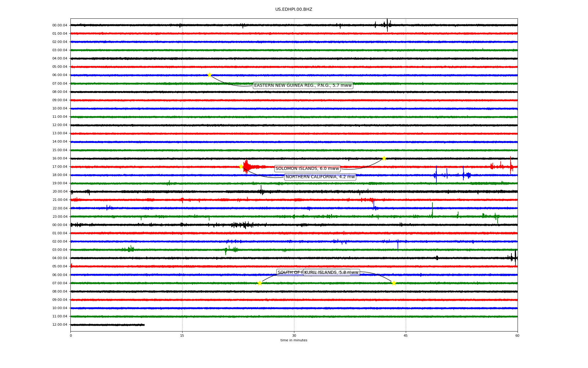
Task: Select the EASTERN NEW GUINEA REG. annotation label
Action: [303, 85]
